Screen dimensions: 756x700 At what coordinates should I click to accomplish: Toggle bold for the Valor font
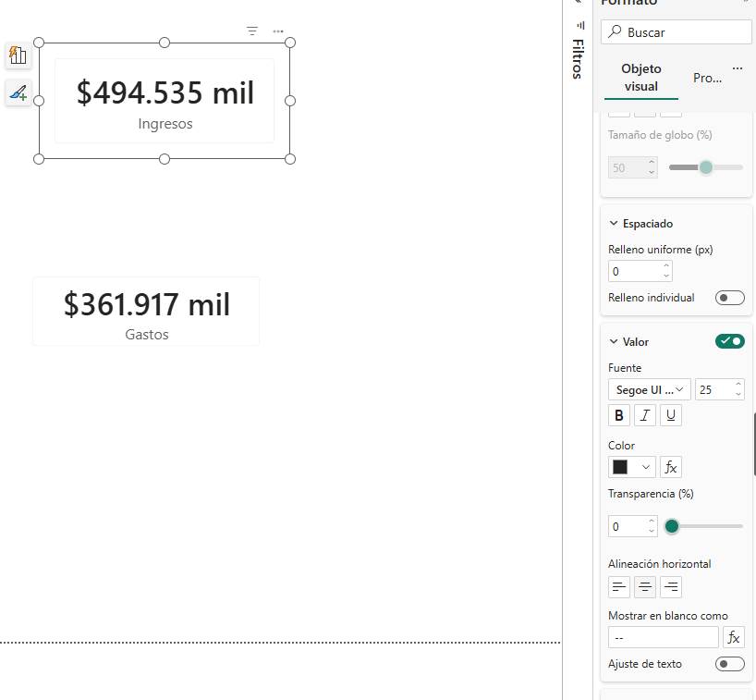tap(619, 415)
